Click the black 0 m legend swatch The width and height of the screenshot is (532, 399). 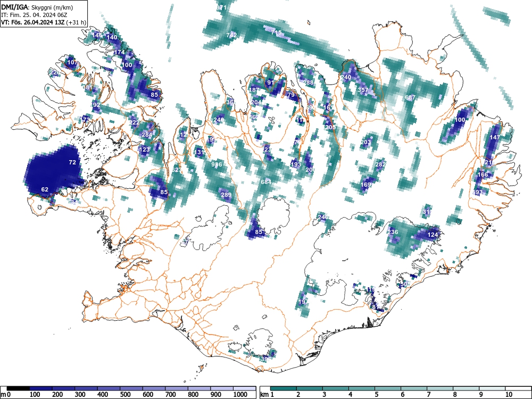click(x=18, y=388)
